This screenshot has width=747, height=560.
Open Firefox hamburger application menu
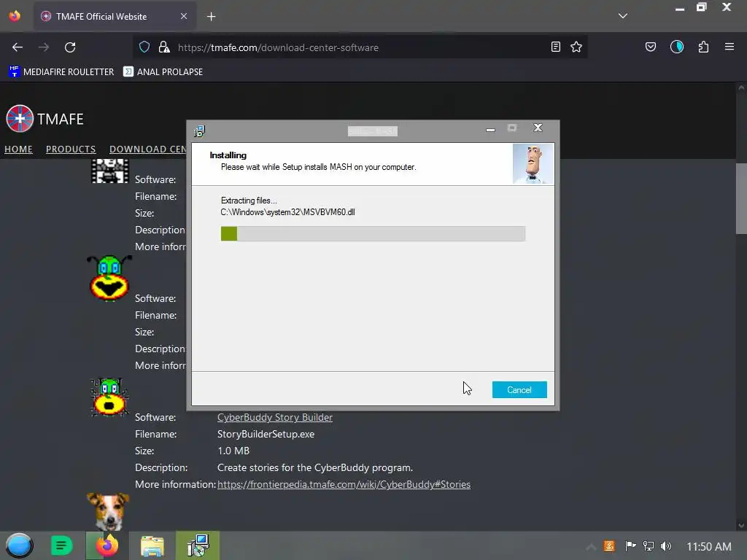729,47
